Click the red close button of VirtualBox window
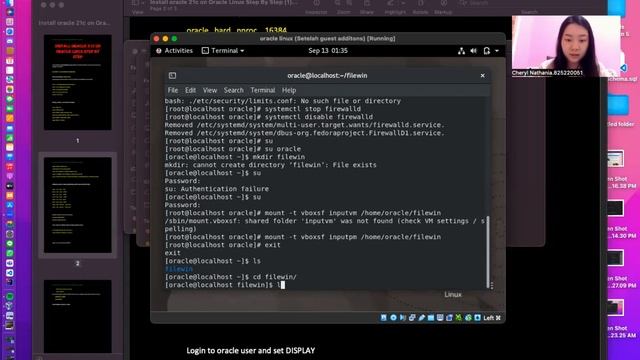 (156, 38)
